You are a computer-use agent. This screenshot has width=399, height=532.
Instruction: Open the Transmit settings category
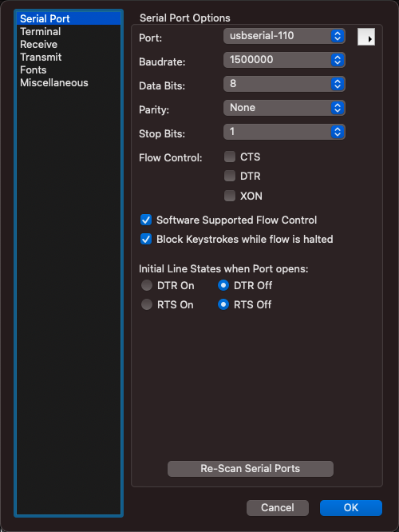[68, 57]
